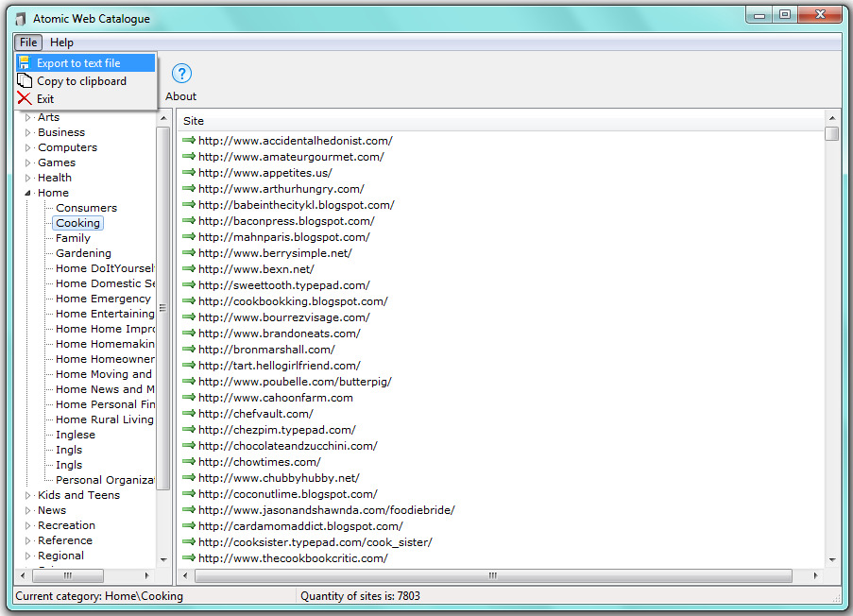Expand the Arts category
The width and height of the screenshot is (853, 616).
click(x=27, y=117)
